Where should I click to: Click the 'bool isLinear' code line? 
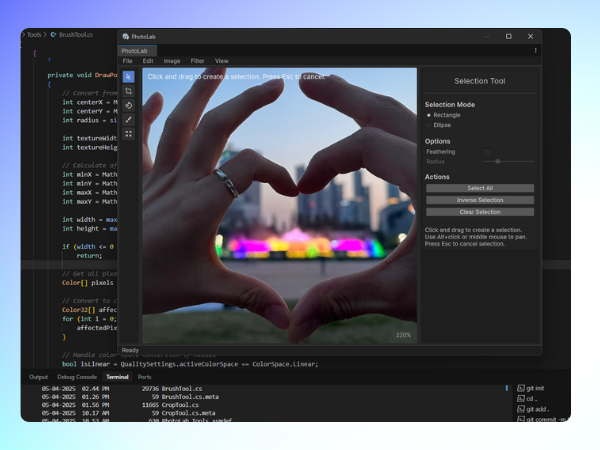[x=190, y=364]
